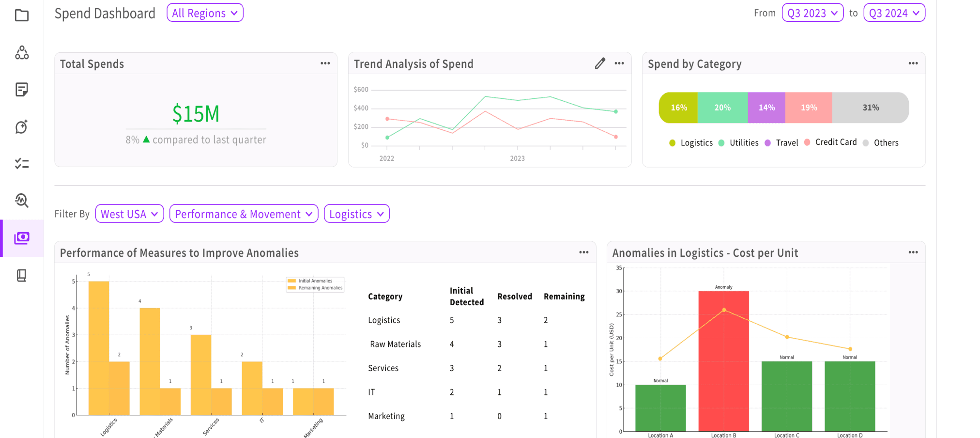Expand the West USA filter dropdown
The image size is (980, 438).
(129, 214)
